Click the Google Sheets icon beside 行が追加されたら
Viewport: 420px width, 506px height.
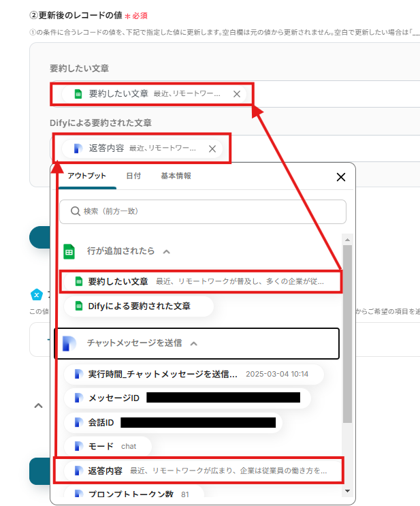click(69, 252)
